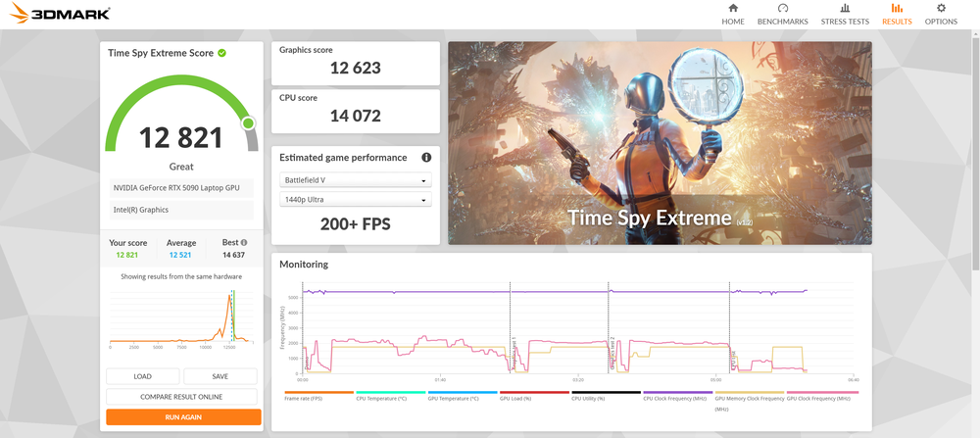The height and width of the screenshot is (438, 980).
Task: Click the CPU score value 14 072
Action: [x=355, y=116]
